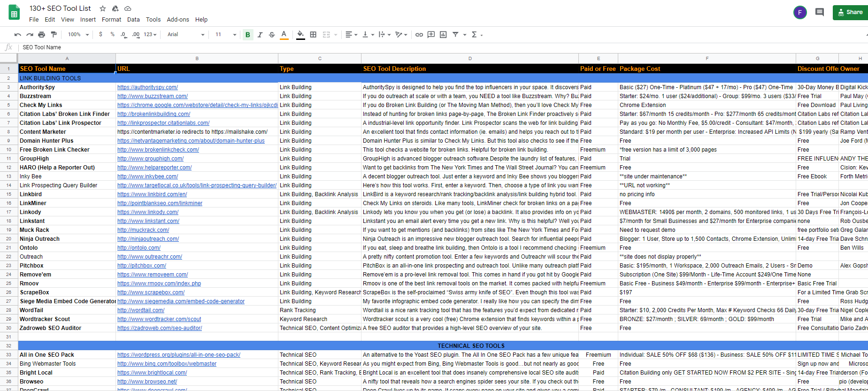Select the cell 'ScrapeBox'
The width and height of the screenshot is (868, 391).
point(67,292)
